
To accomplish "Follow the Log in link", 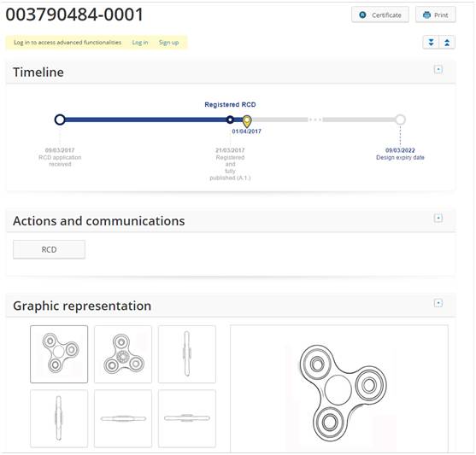I will point(140,43).
